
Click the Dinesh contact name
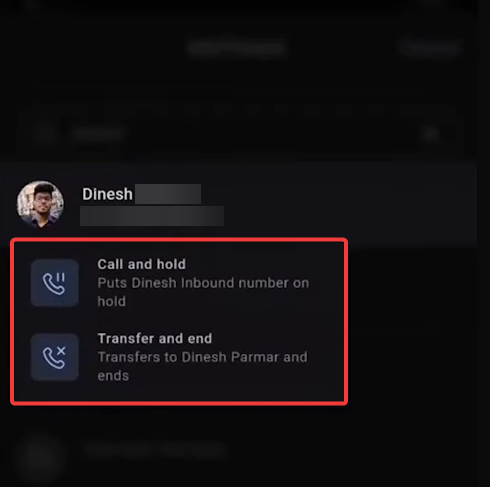[107, 194]
